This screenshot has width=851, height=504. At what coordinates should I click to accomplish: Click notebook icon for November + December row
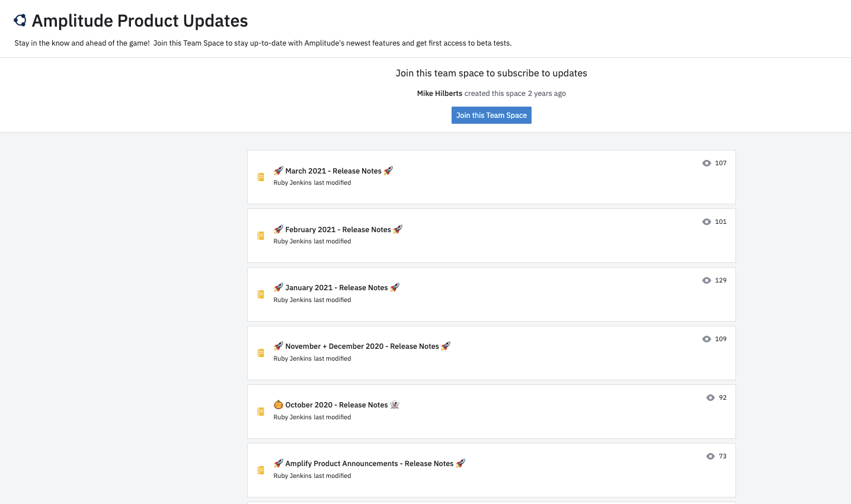pos(261,353)
